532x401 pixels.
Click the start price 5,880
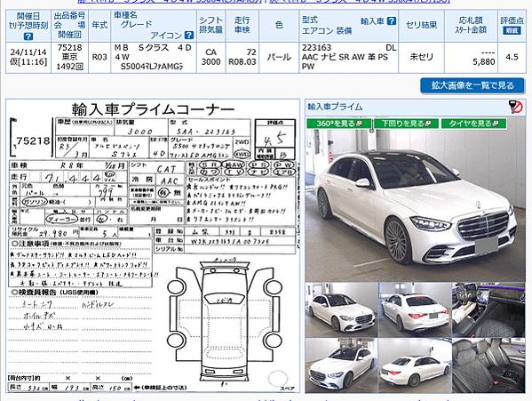pos(484,62)
